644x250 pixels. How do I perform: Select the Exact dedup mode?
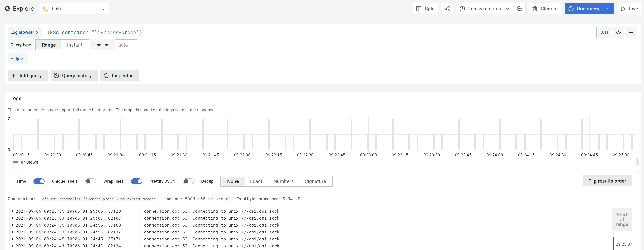(x=256, y=181)
